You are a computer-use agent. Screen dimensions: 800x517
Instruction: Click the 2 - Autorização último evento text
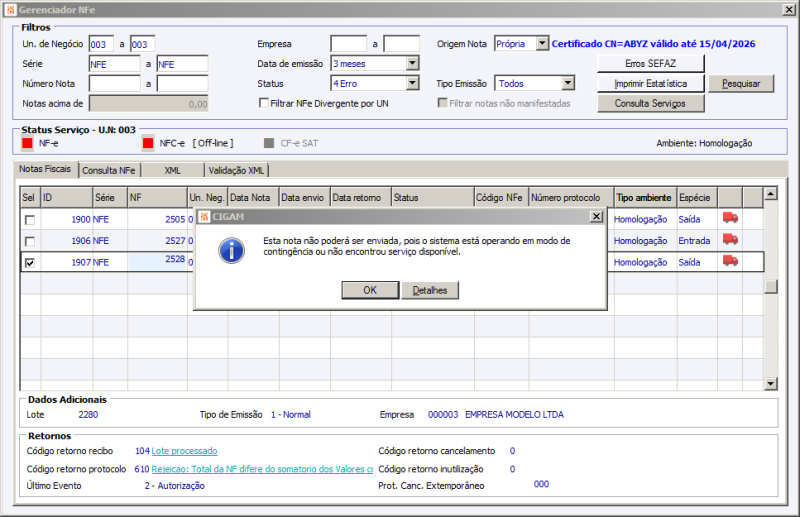[x=174, y=485]
